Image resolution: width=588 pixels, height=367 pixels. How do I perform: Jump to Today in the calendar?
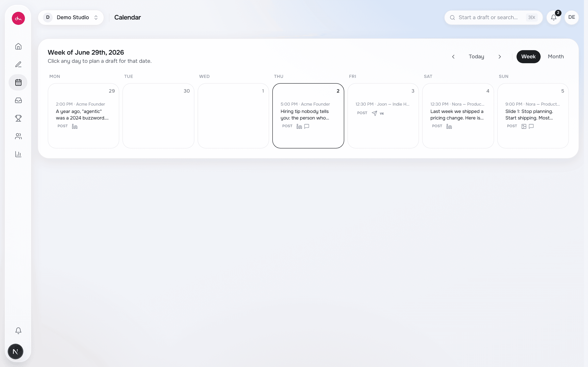tap(476, 56)
